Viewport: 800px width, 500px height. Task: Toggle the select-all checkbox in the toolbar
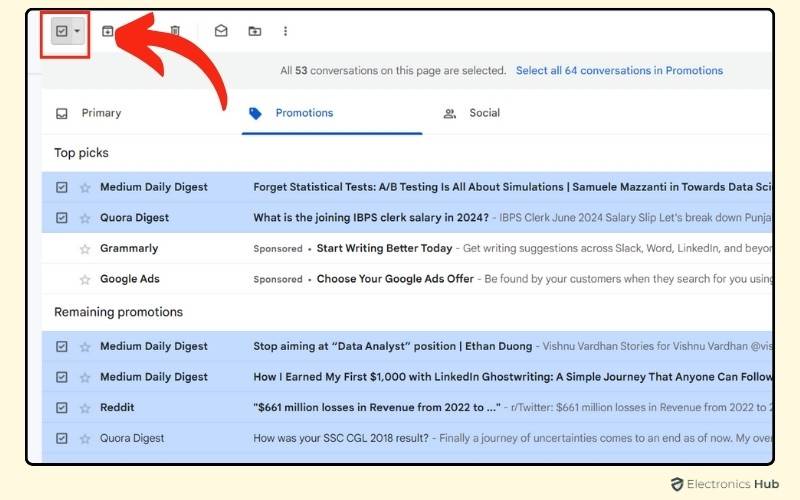click(62, 31)
